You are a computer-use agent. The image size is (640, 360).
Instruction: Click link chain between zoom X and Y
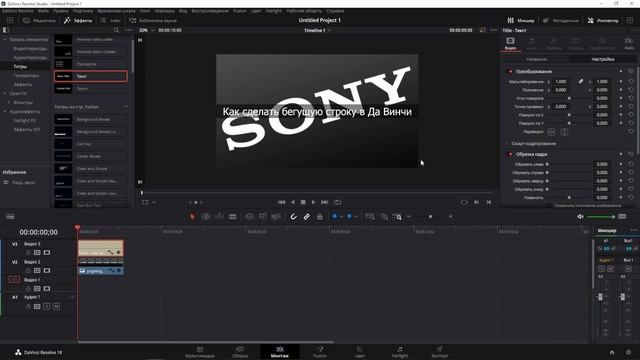point(581,82)
